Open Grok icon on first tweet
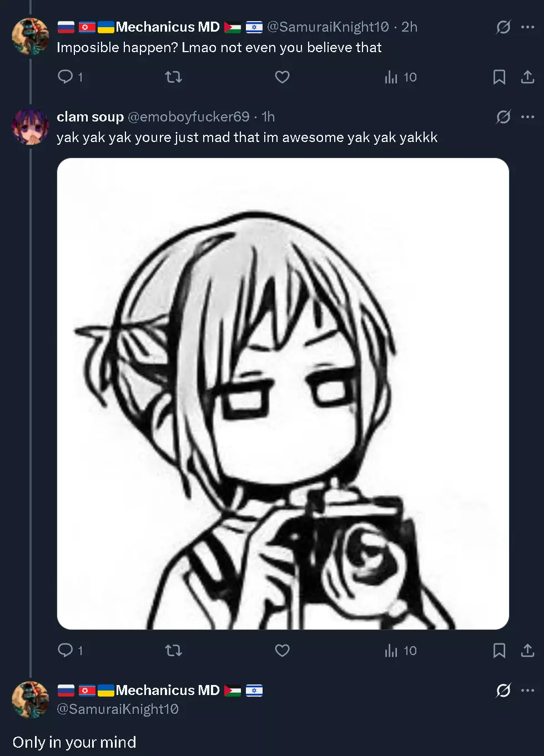544x756 pixels. click(503, 27)
